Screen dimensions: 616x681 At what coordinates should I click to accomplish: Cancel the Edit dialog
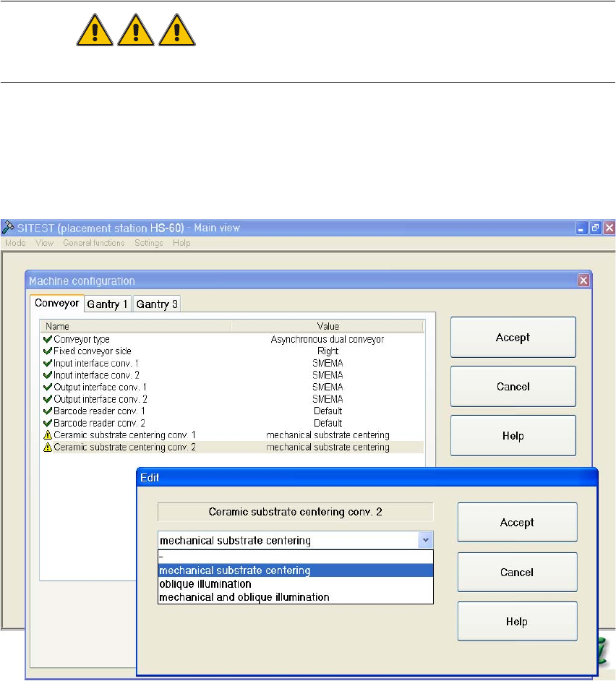(x=517, y=573)
